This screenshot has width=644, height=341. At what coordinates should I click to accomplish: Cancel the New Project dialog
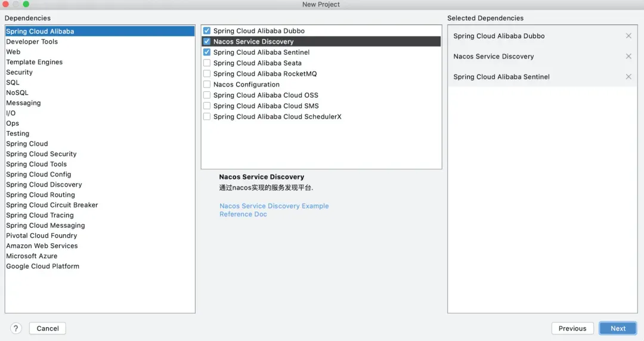(x=48, y=328)
